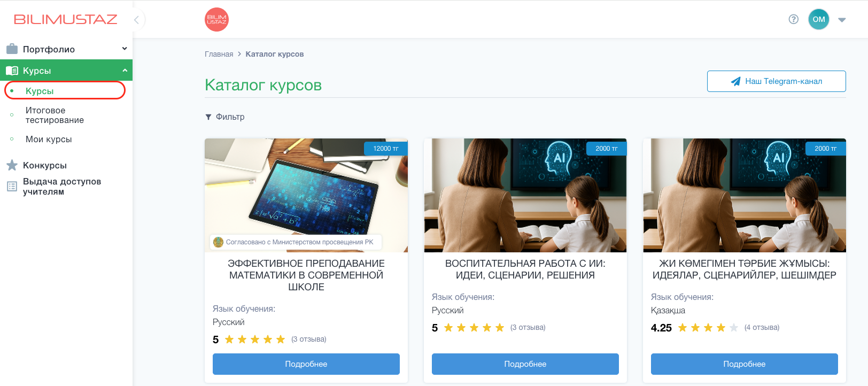This screenshot has width=868, height=386.
Task: Go to the Главная breadcrumb link
Action: click(x=219, y=54)
